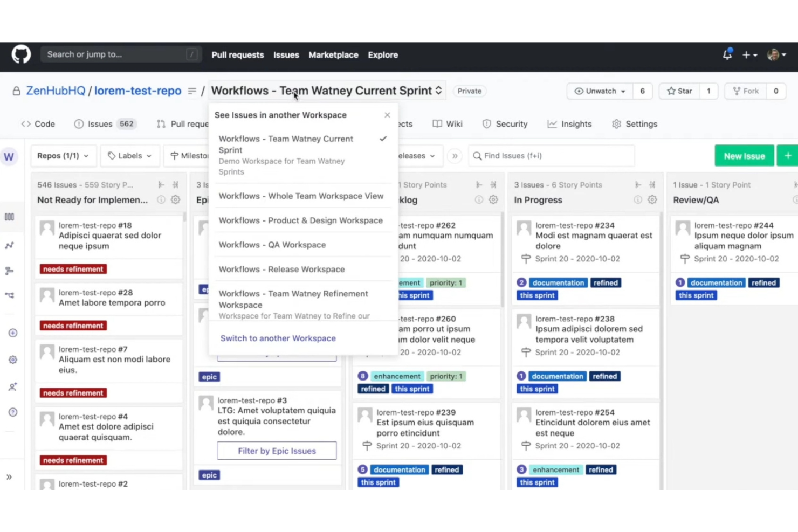Expand the Milestones filter dropdown
798x532 pixels.
coord(187,156)
